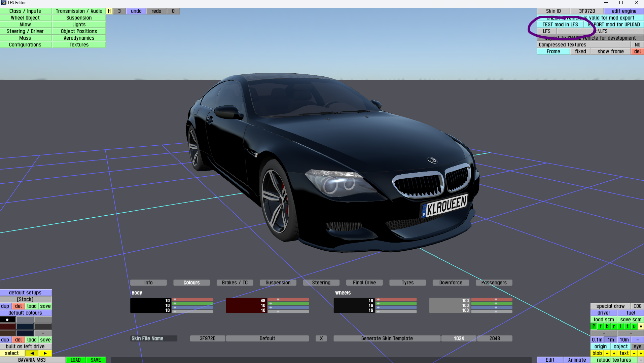This screenshot has width=644, height=363.
Task: Toggle the fuel display
Action: (x=631, y=313)
